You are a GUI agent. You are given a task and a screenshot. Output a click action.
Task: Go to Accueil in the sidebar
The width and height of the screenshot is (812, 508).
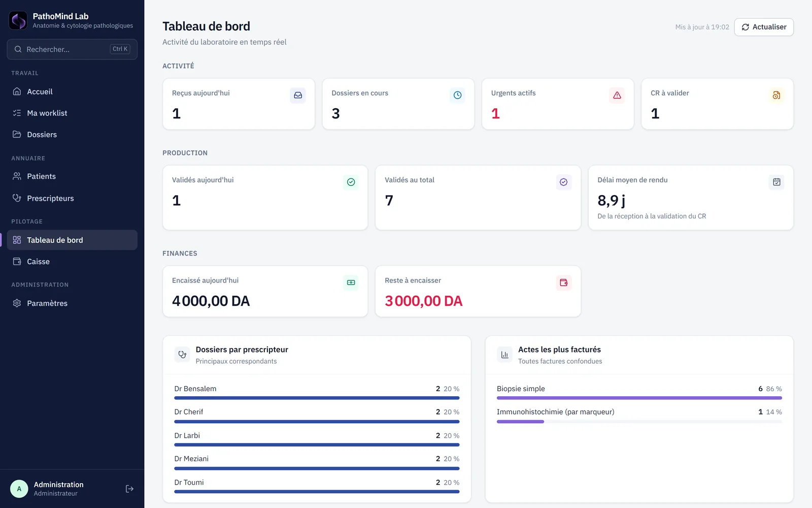coord(72,91)
